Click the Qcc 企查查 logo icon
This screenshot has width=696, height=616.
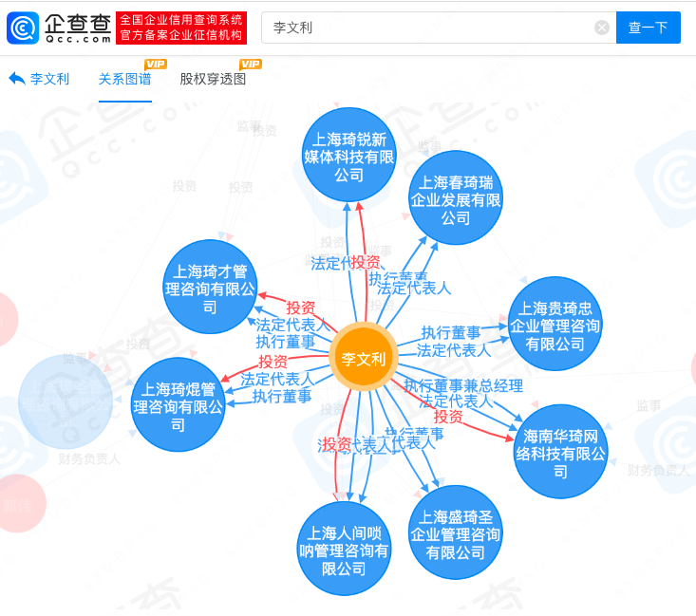tap(23, 28)
